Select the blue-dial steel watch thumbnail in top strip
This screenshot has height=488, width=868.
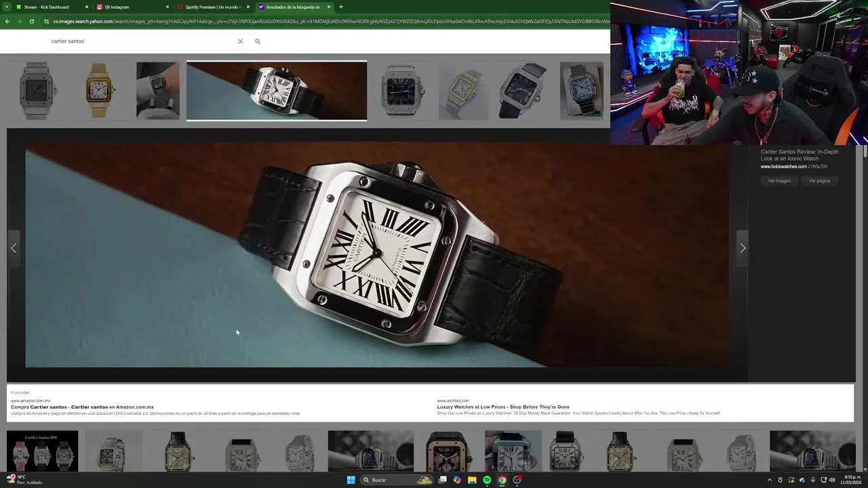point(402,91)
